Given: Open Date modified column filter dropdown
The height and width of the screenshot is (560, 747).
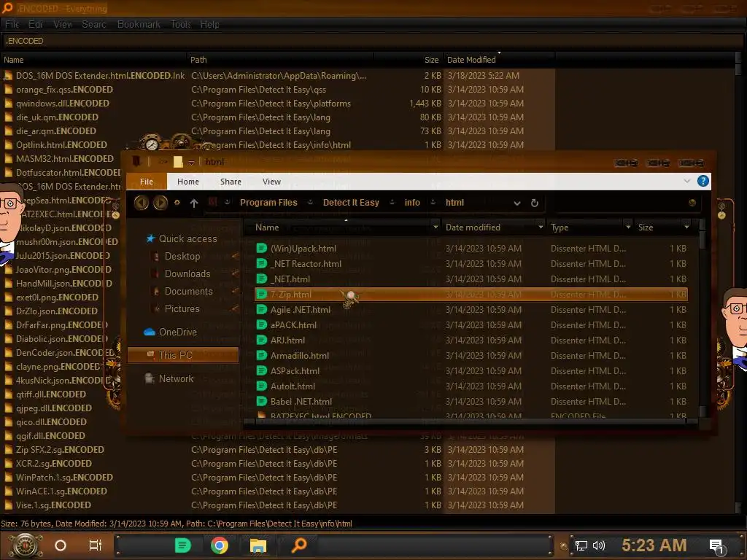Looking at the screenshot, I should click(x=541, y=227).
